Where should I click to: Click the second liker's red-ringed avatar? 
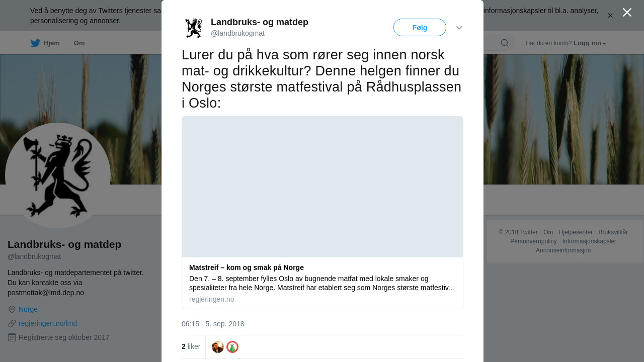point(232,347)
